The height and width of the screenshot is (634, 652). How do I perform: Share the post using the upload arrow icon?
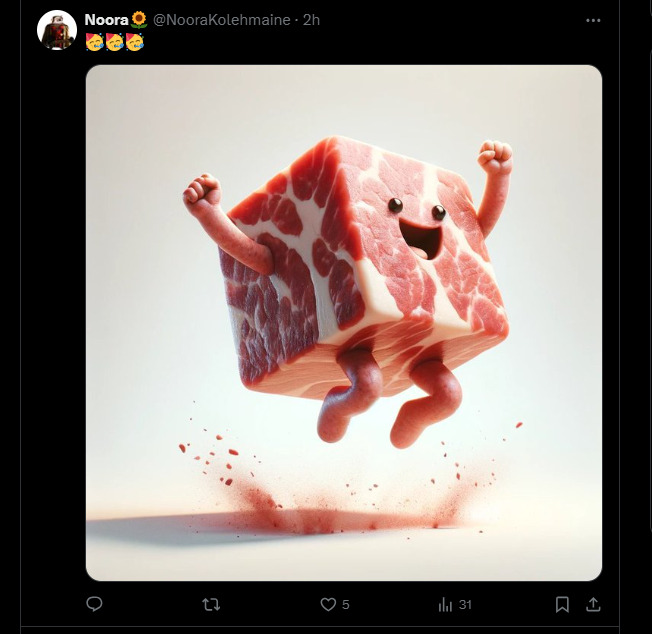(x=593, y=604)
